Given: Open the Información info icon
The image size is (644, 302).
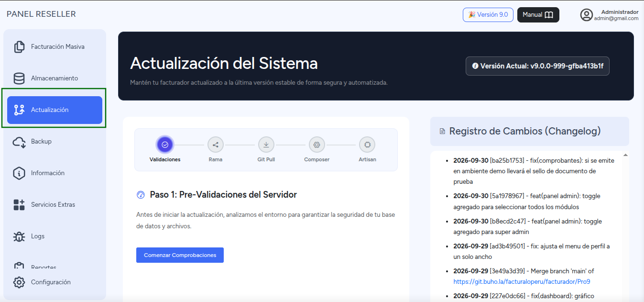Looking at the screenshot, I should (19, 173).
